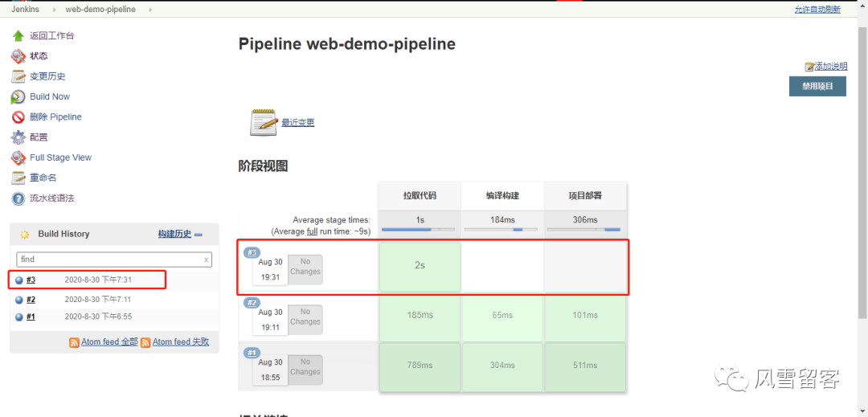Click the notepad icon beside 重命名
Viewport: 868px width, 417px height.
18,178
